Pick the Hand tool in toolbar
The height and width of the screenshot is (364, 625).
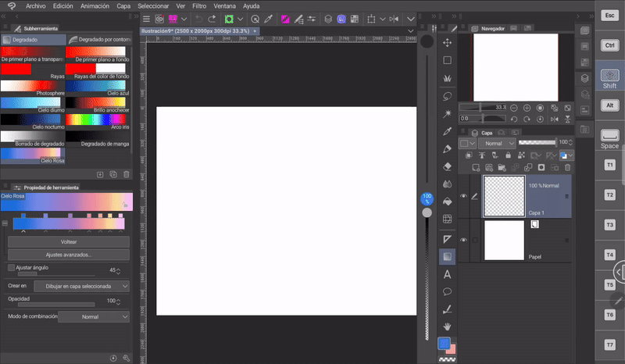(448, 326)
